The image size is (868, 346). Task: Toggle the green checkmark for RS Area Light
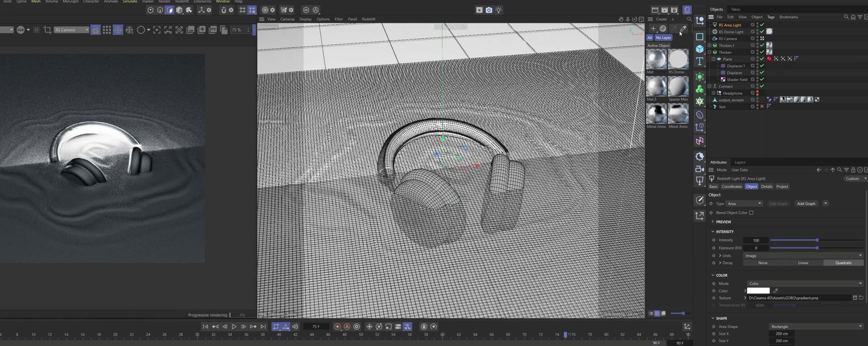point(762,25)
